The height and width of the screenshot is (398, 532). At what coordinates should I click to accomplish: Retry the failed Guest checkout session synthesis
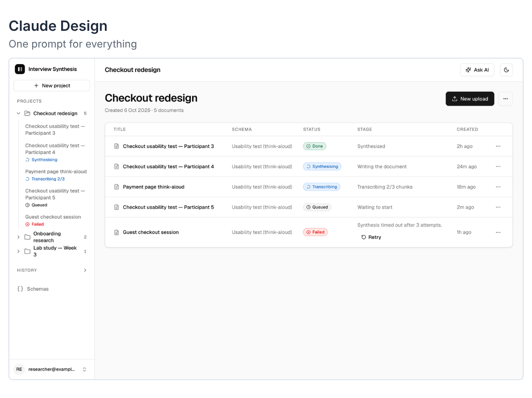[371, 237]
